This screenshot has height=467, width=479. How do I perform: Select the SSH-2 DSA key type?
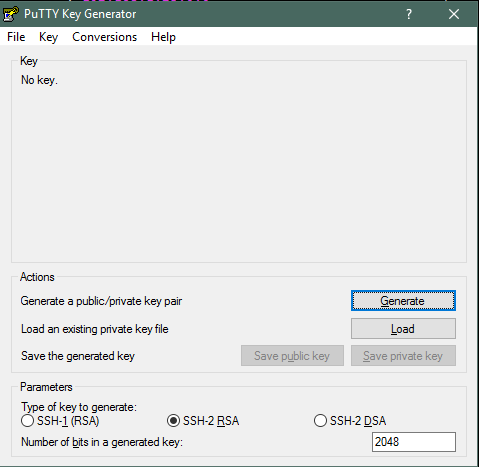[x=350, y=421]
